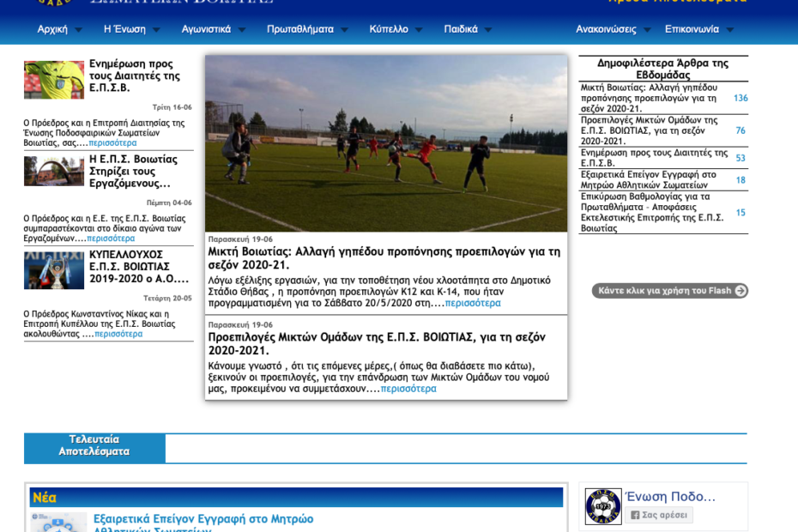The width and height of the screenshot is (798, 532).
Task: Open headline Μικτή Βοιωτίας: Αλλαγή γηπέδου προπόνησης
Action: pos(384,258)
